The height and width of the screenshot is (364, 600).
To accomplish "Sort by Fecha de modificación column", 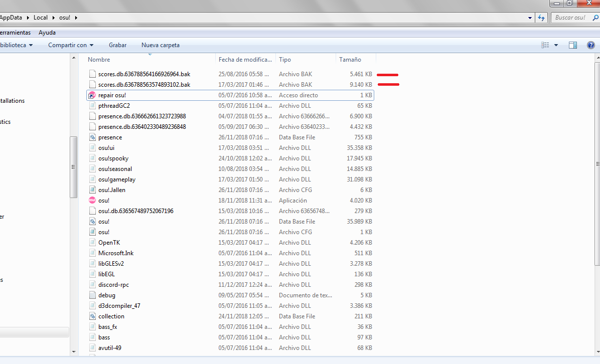I will click(246, 60).
